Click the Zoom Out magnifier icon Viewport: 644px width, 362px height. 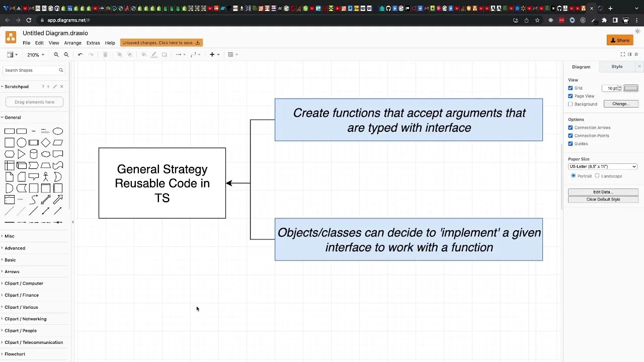click(x=66, y=55)
